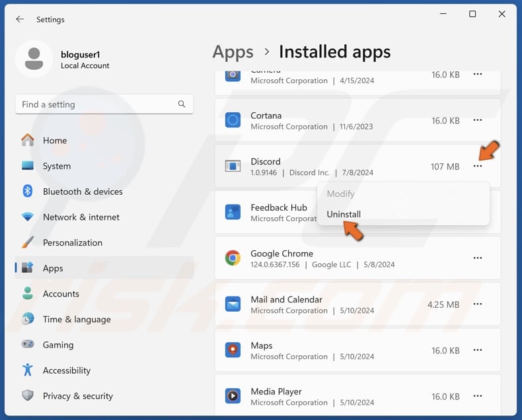Click the Apps breadcrumb link
The image size is (522, 420).
[x=233, y=52]
